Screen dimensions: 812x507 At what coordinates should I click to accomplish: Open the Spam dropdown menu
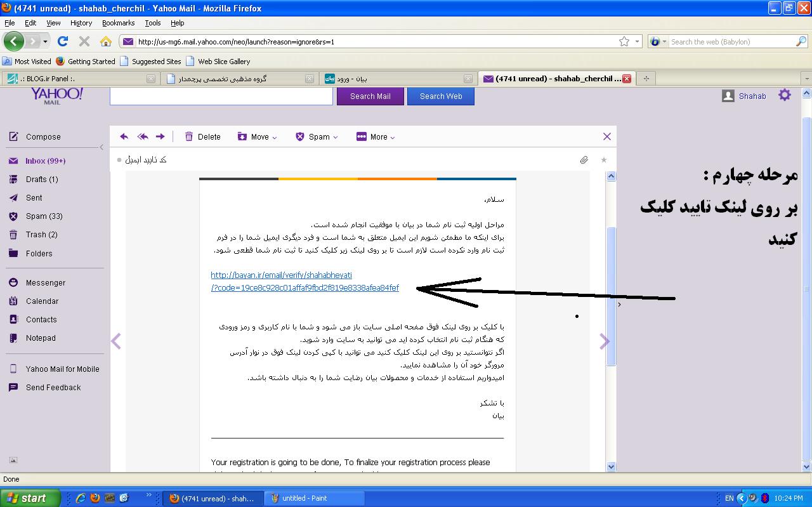click(317, 136)
